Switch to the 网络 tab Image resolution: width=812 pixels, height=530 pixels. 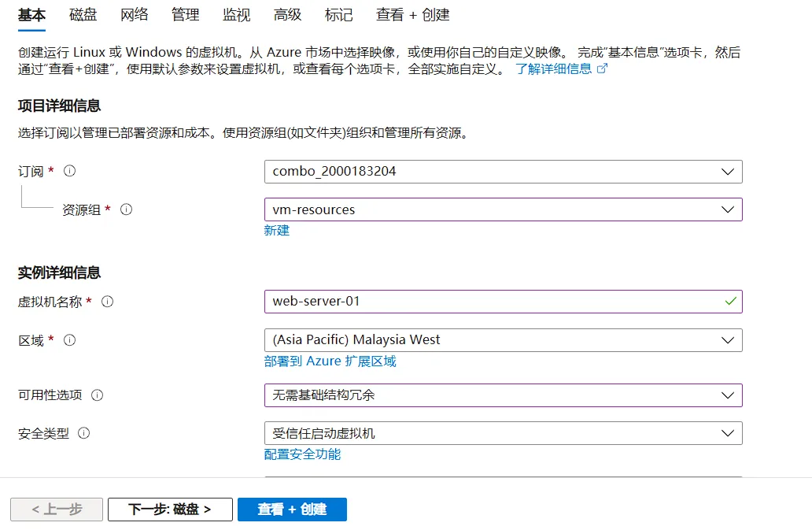pyautogui.click(x=134, y=14)
